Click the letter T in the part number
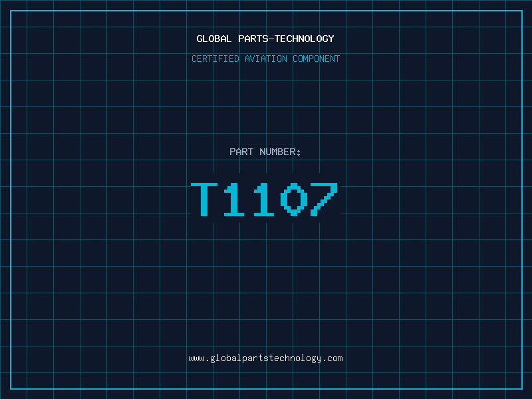The height and width of the screenshot is (399, 532). click(205, 199)
